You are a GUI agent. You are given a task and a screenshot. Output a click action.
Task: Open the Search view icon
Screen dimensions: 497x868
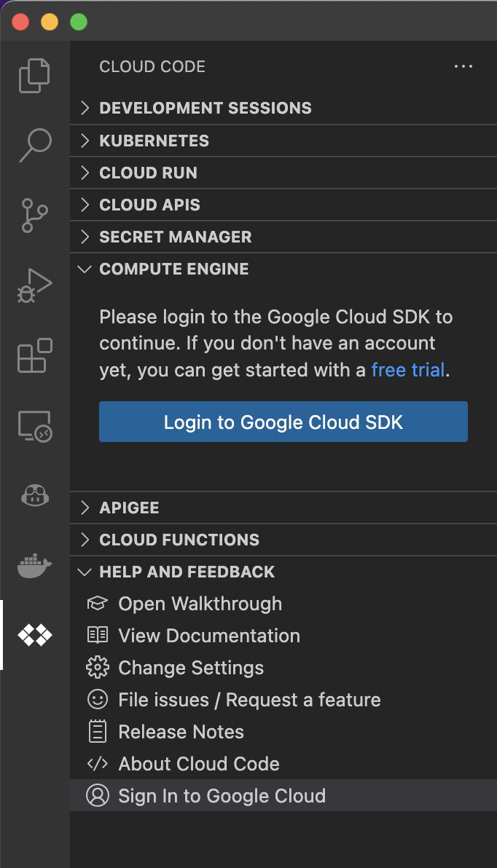click(x=34, y=146)
